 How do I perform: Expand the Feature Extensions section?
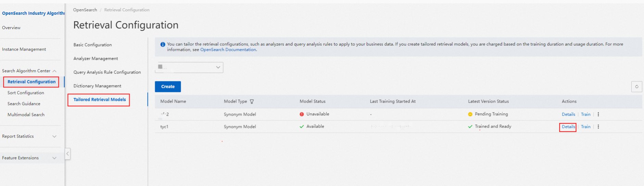(54, 158)
